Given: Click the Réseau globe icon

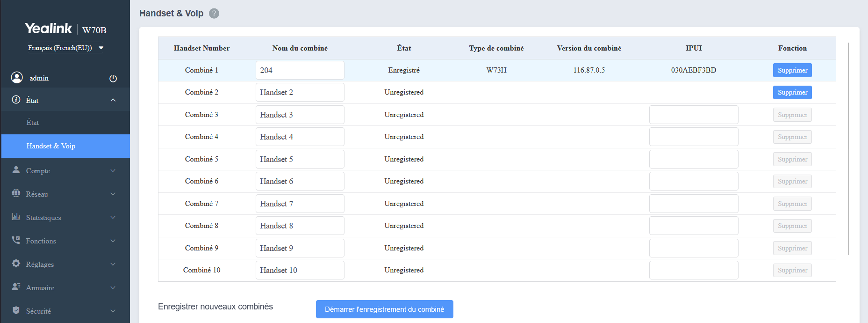Looking at the screenshot, I should tap(16, 193).
